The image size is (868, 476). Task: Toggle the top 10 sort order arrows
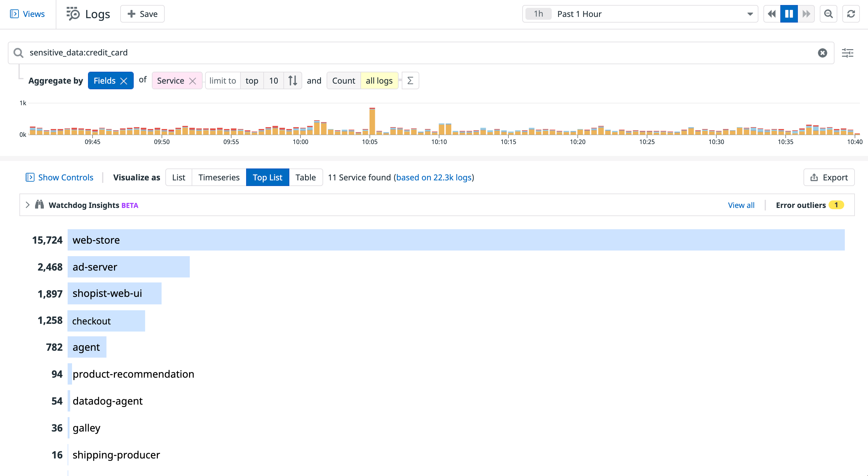pyautogui.click(x=292, y=80)
